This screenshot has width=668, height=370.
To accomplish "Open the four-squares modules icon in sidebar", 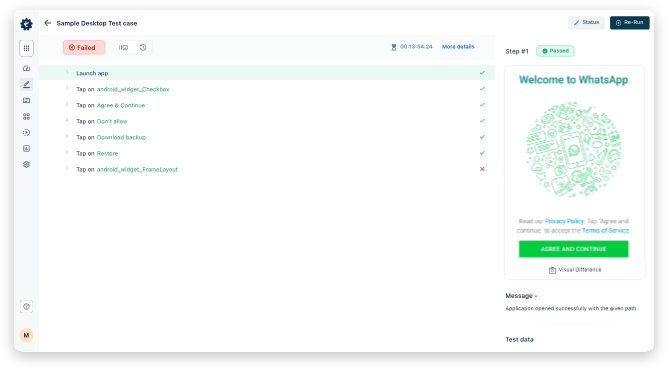I will click(x=26, y=116).
